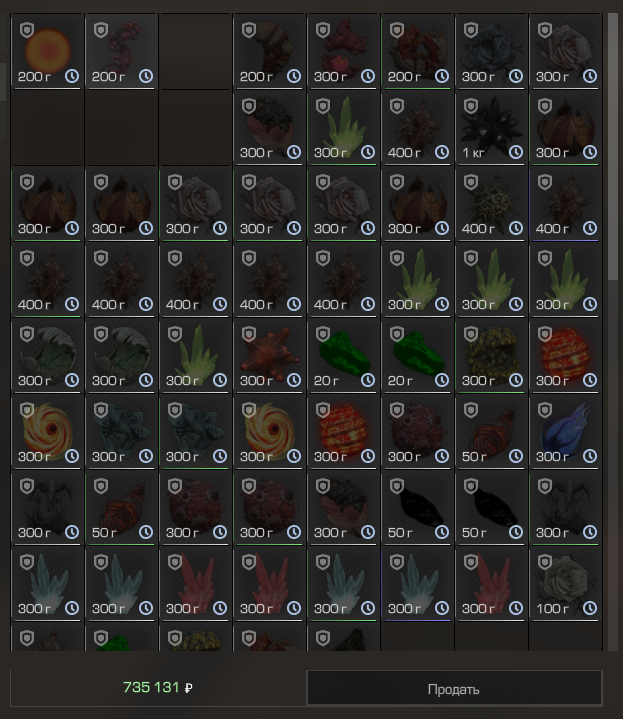Image resolution: width=623 pixels, height=719 pixels.
Task: Select the red coral 300 г artifact in top row
Action: pos(343,51)
